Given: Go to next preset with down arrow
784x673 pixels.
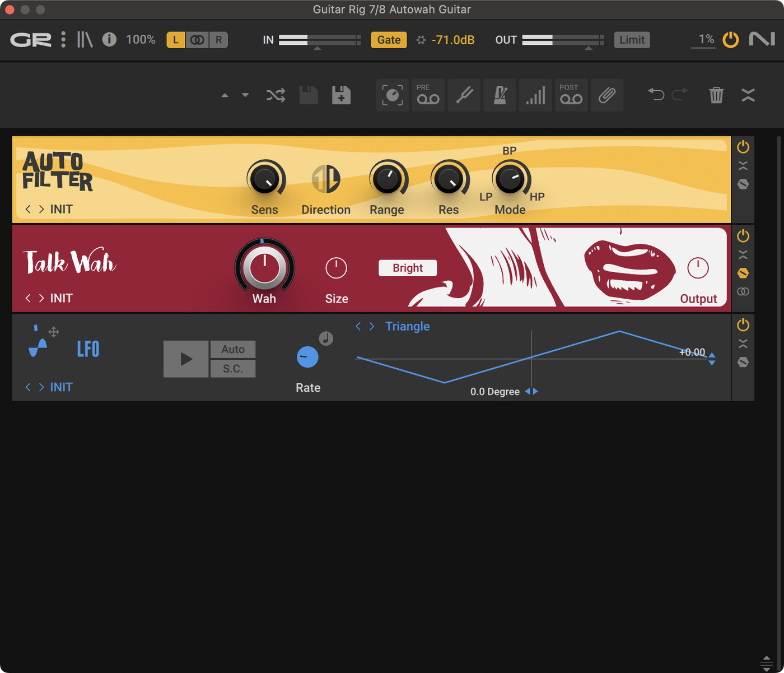Looking at the screenshot, I should [x=245, y=95].
